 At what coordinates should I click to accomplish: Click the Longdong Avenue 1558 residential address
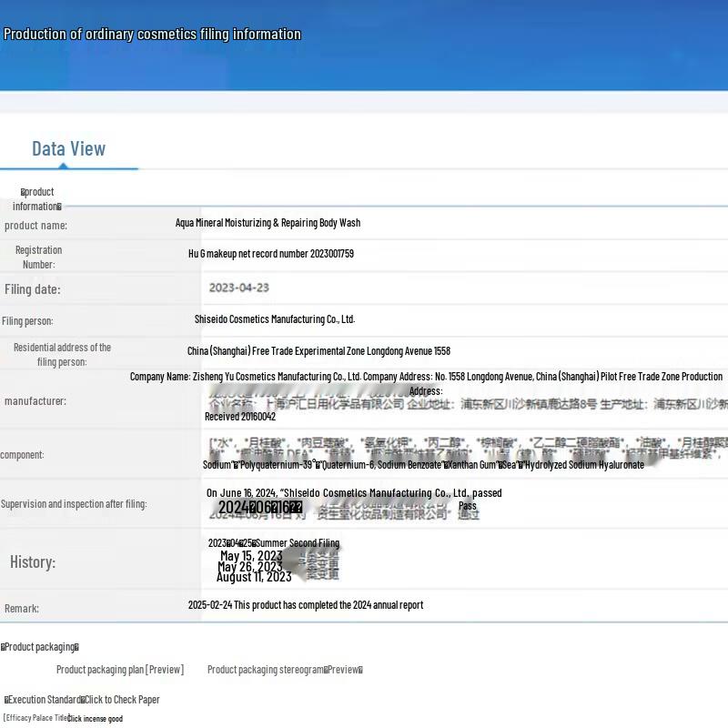click(x=318, y=351)
